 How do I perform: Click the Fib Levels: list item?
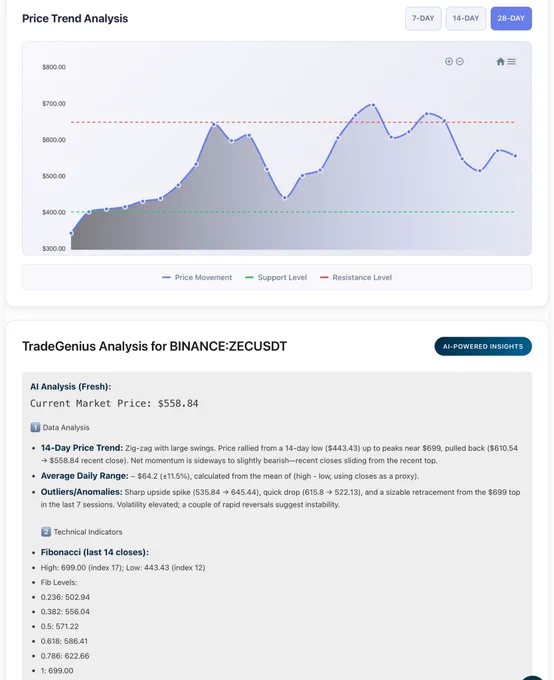tap(59, 582)
